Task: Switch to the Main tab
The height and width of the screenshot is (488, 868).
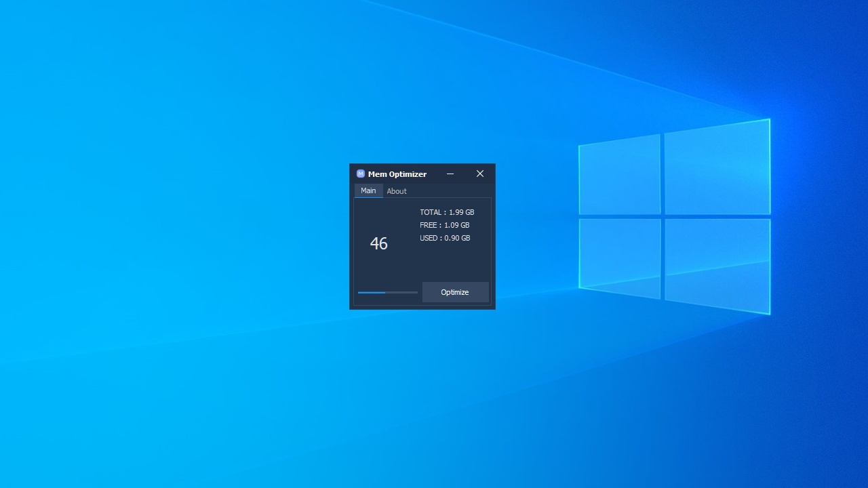Action: click(x=368, y=190)
